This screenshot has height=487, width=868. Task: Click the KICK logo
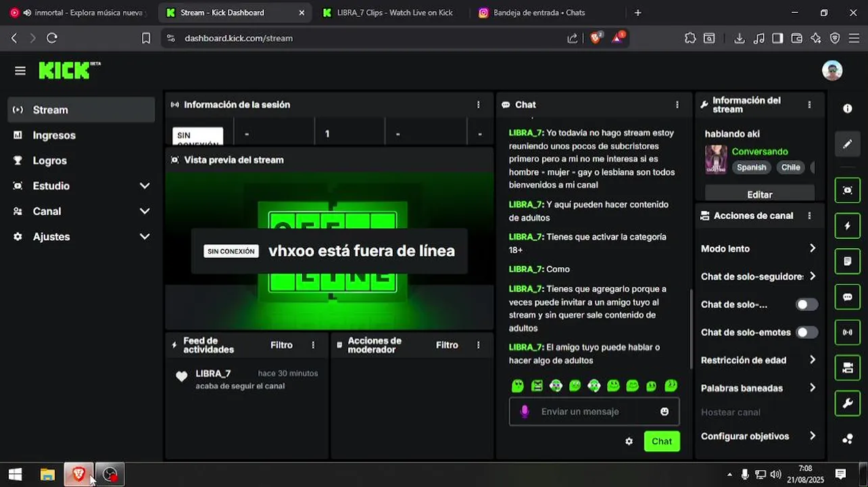[x=69, y=70]
